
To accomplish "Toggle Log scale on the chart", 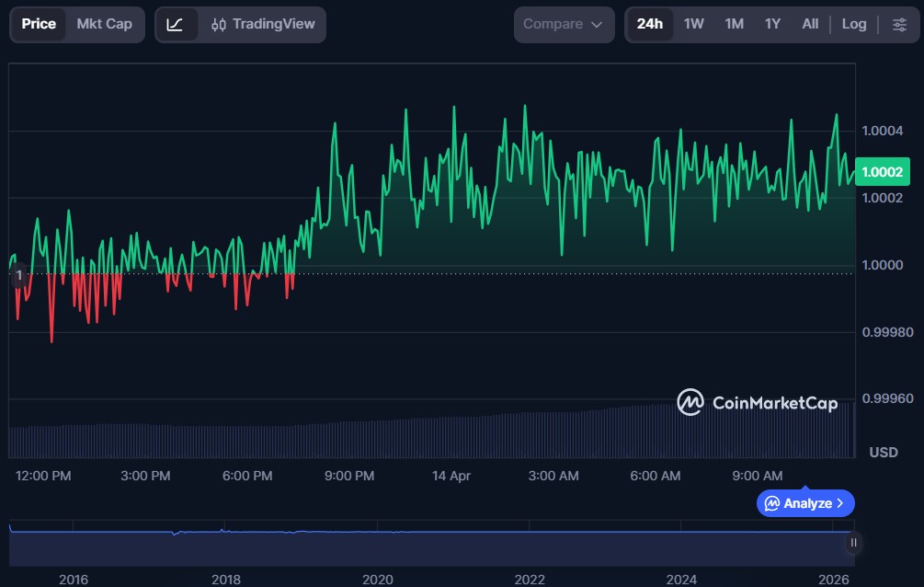I will coord(854,24).
